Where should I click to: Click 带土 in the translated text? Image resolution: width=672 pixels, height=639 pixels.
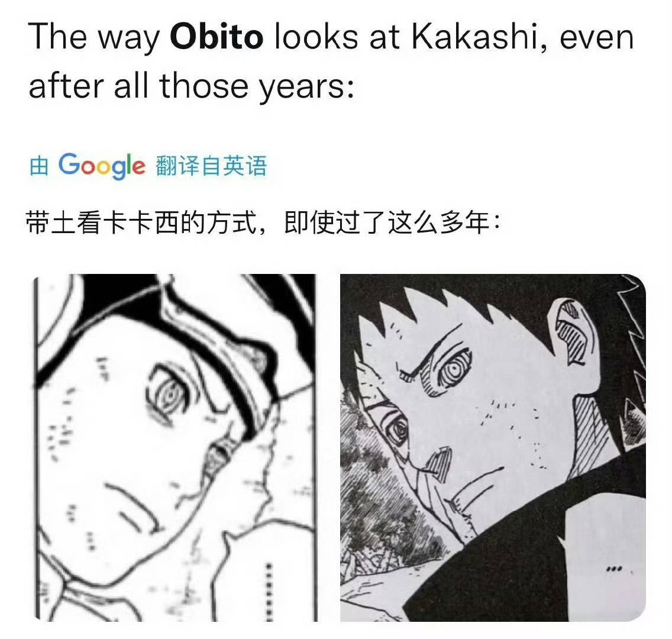51,222
